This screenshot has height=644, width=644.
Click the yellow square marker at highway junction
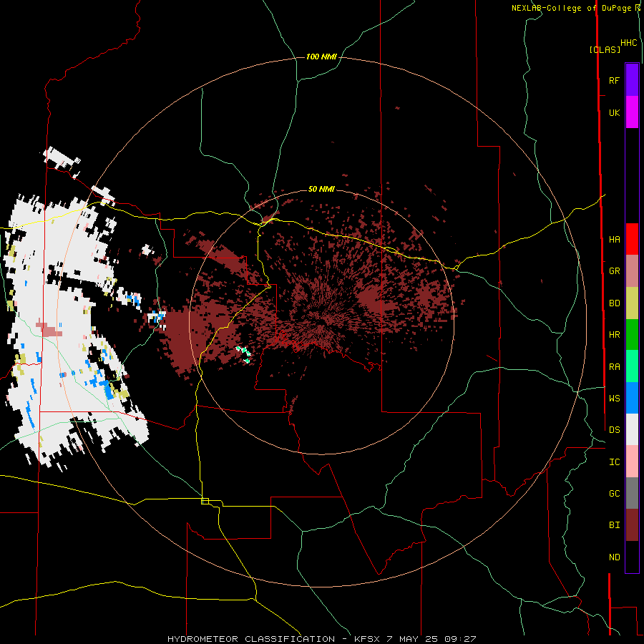205,501
